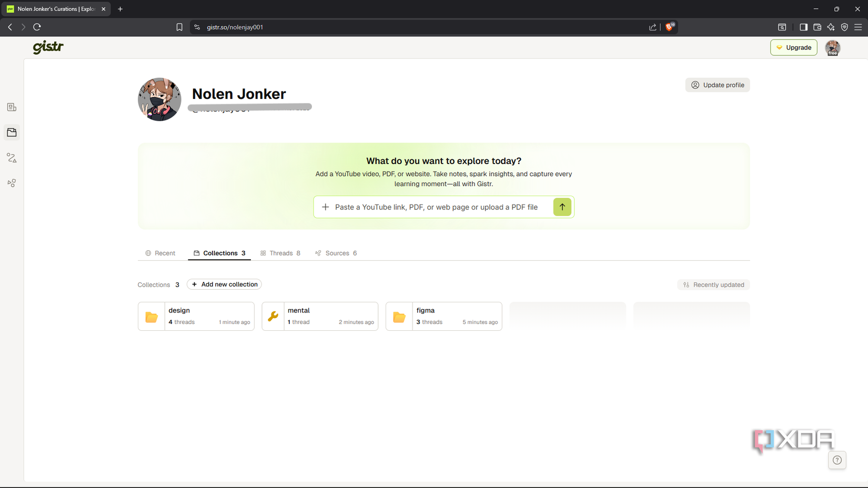This screenshot has height=488, width=868.
Task: Select the Collections folder icon in sidebar
Action: pyautogui.click(x=12, y=133)
